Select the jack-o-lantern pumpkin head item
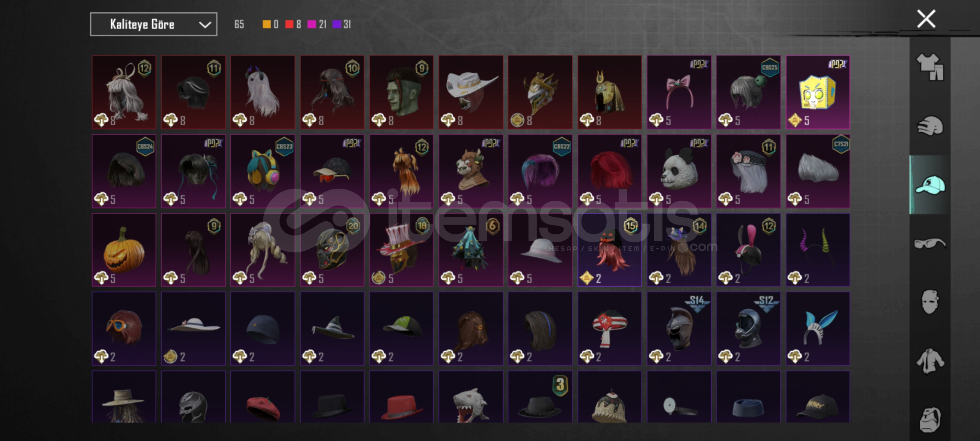 [124, 250]
